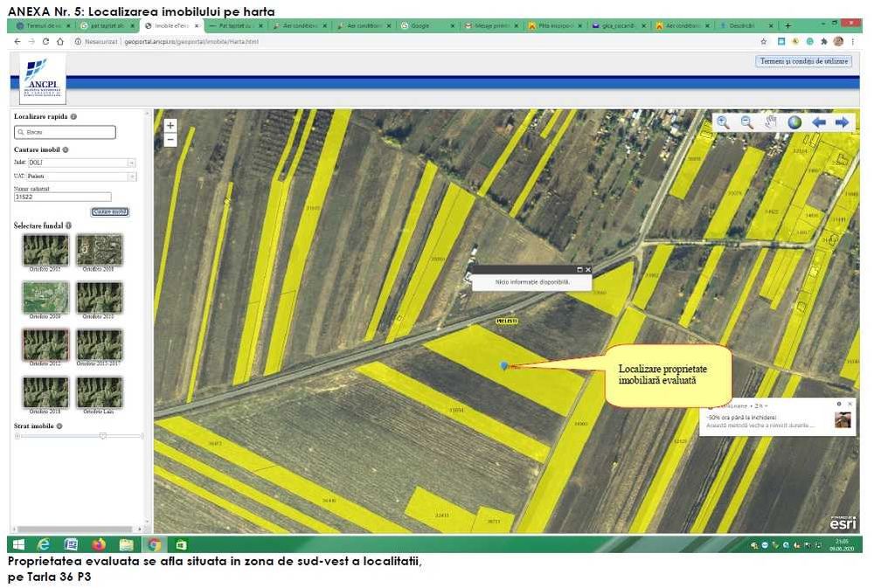Open Chrome extensions puzzle icon

824,41
